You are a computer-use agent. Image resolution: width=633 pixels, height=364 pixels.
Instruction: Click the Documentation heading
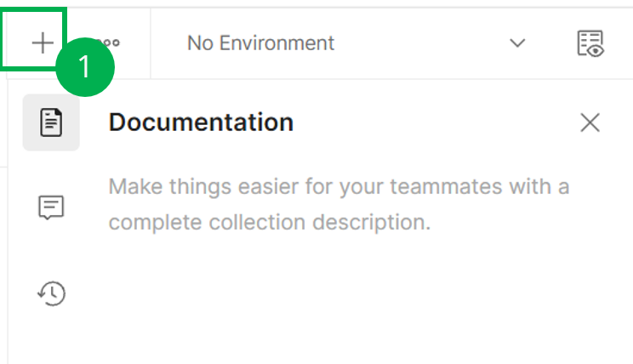point(201,122)
